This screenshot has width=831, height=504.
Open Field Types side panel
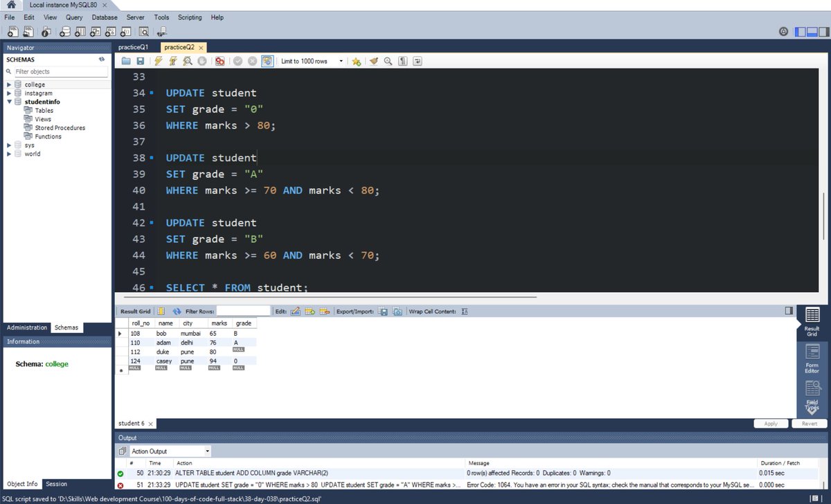point(812,396)
